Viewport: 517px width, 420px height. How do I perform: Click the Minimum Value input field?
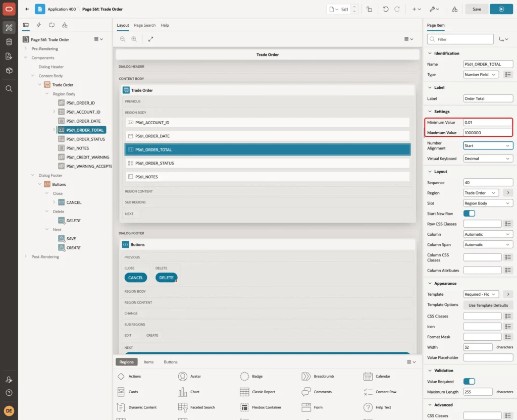click(x=488, y=122)
